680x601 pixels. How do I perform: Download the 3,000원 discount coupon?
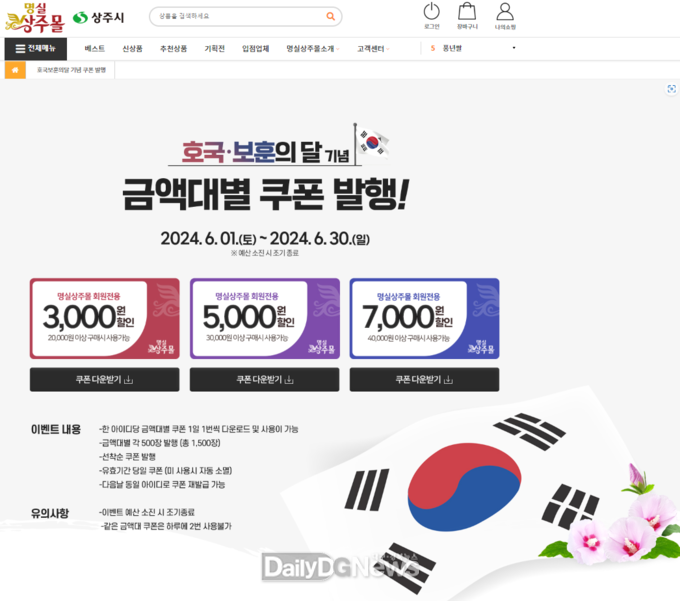pos(105,379)
